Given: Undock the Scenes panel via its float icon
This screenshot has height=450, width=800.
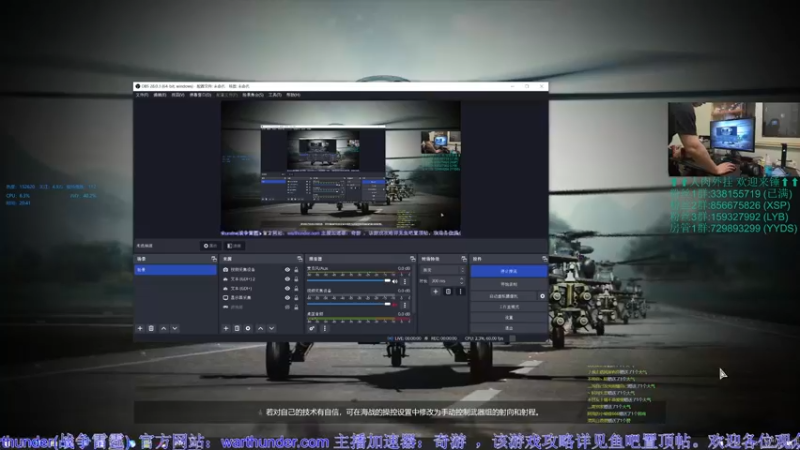Looking at the screenshot, I should click(x=214, y=259).
